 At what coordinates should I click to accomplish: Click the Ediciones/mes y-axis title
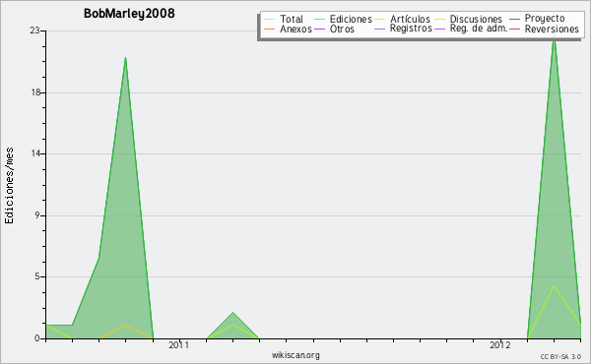click(9, 186)
